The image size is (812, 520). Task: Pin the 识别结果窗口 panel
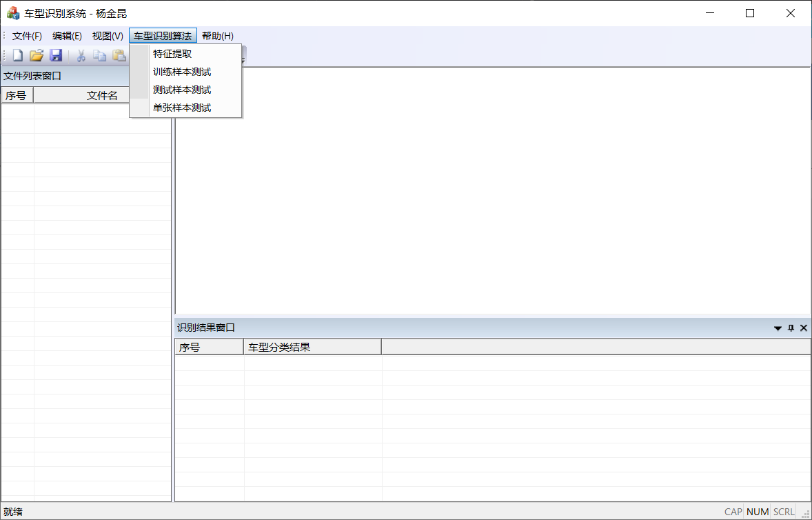791,328
